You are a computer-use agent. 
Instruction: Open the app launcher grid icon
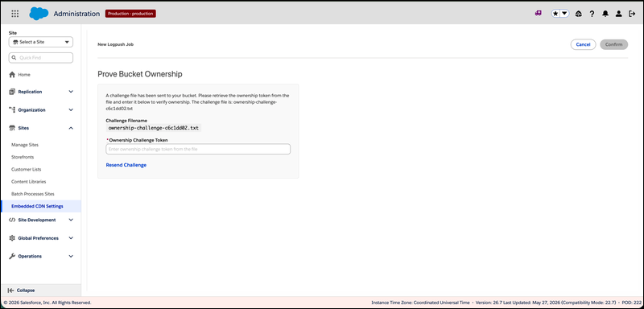[x=14, y=14]
